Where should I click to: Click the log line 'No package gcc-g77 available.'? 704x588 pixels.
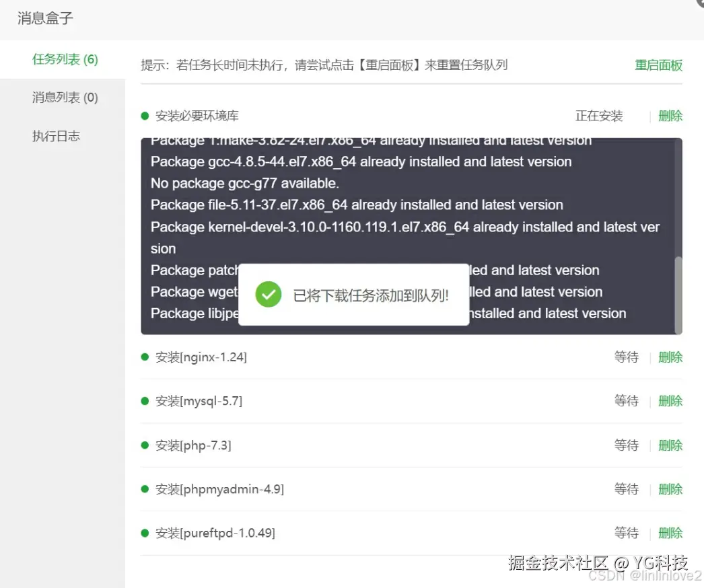[245, 183]
